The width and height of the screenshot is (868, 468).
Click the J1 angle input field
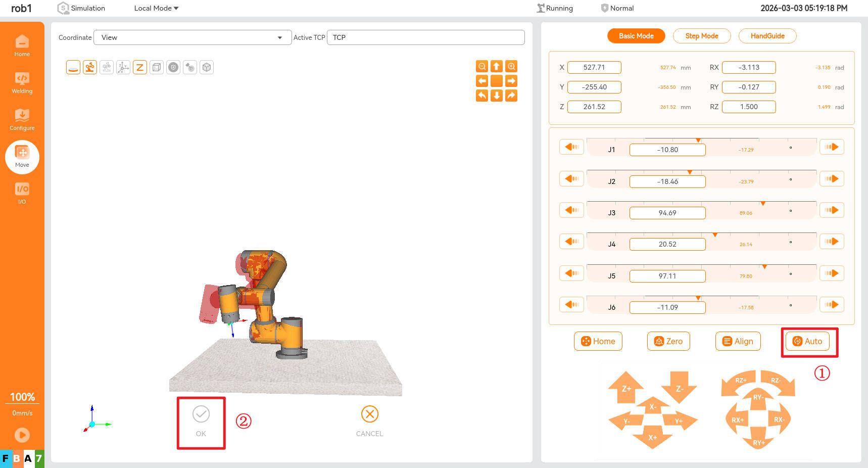click(x=667, y=150)
